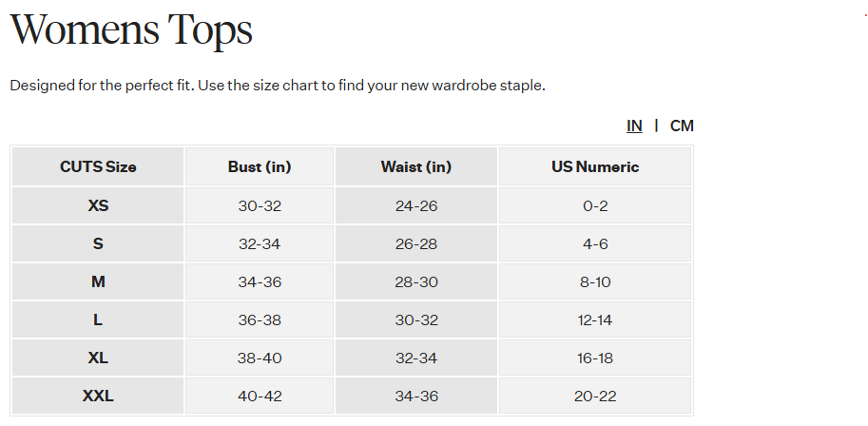Select the S size row label

pos(98,243)
